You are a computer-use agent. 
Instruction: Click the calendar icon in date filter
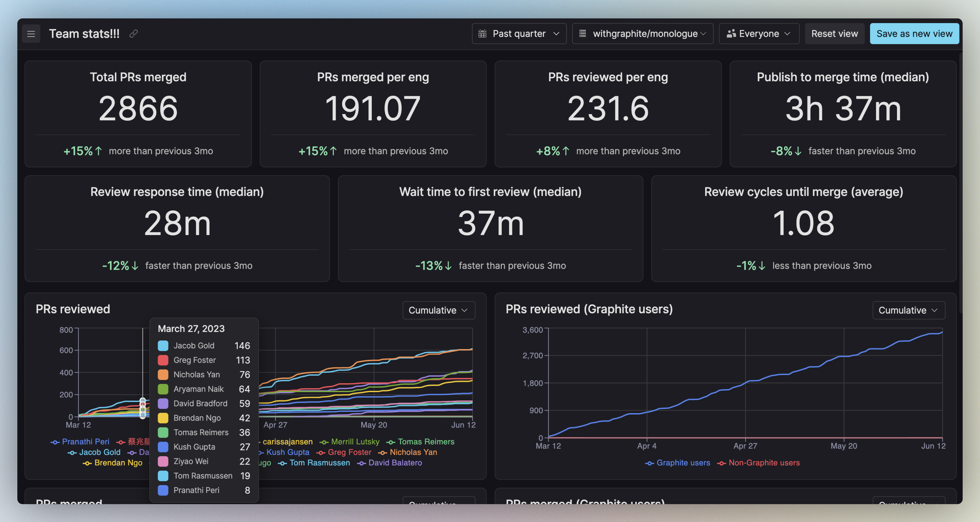pos(482,34)
